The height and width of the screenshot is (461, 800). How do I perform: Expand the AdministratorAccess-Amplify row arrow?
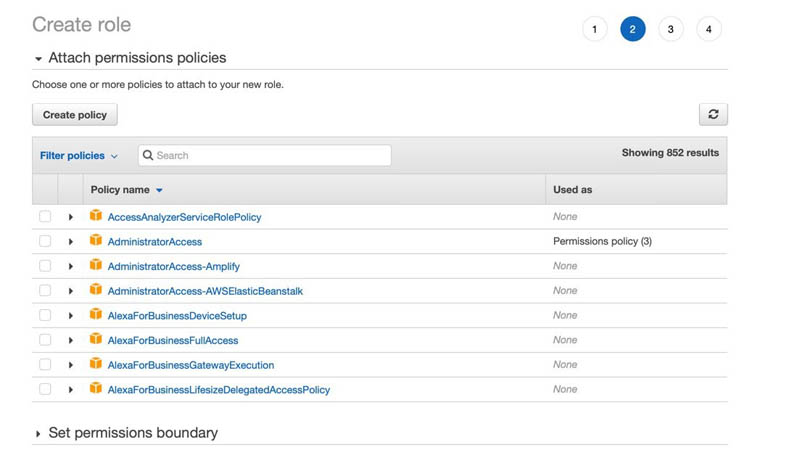tap(71, 266)
